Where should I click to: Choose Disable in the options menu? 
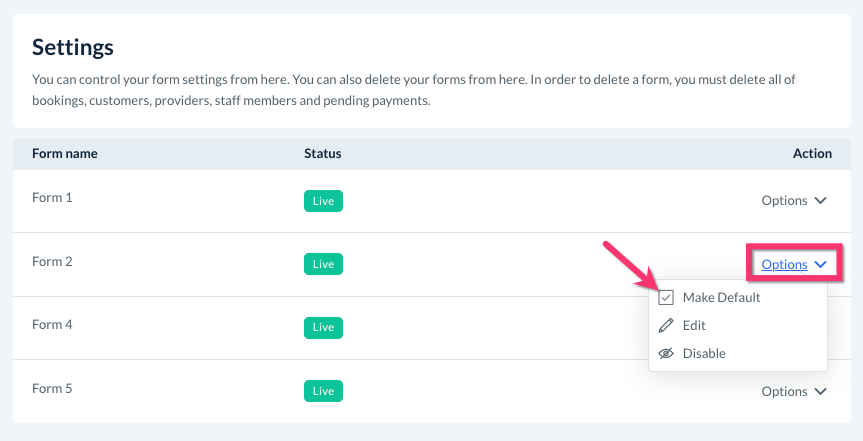coord(704,354)
